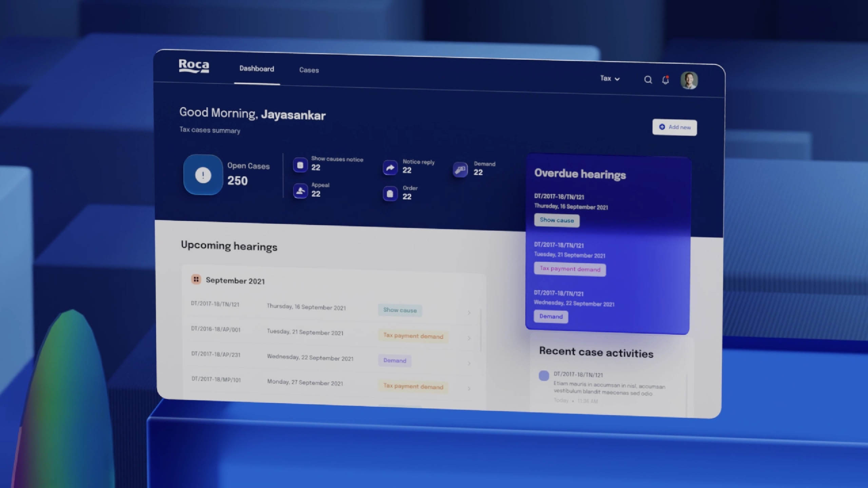Click the upcoming hearings list scrollbar
The height and width of the screenshot is (488, 868).
[481, 330]
